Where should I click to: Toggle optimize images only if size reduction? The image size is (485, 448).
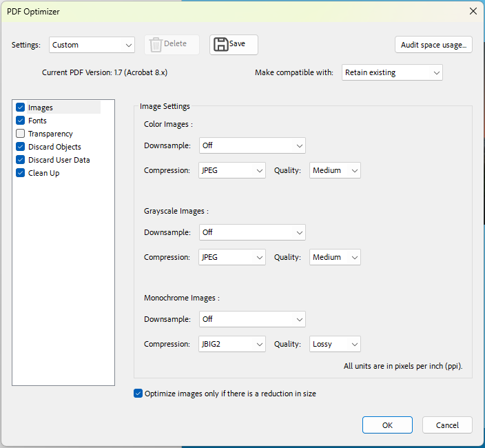point(138,394)
